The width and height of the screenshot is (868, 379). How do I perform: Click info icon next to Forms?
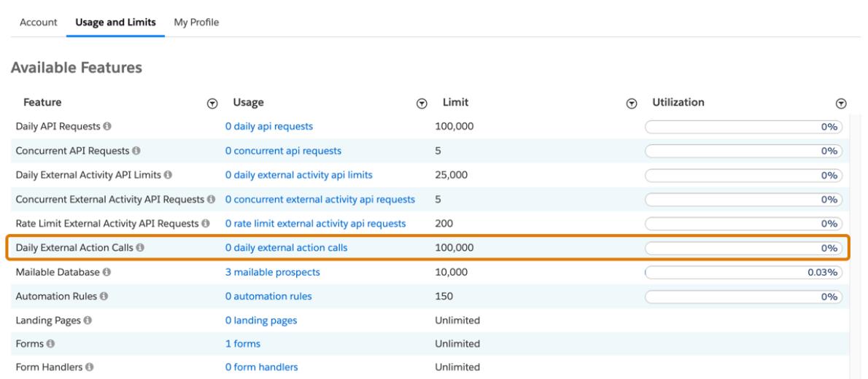click(x=49, y=344)
